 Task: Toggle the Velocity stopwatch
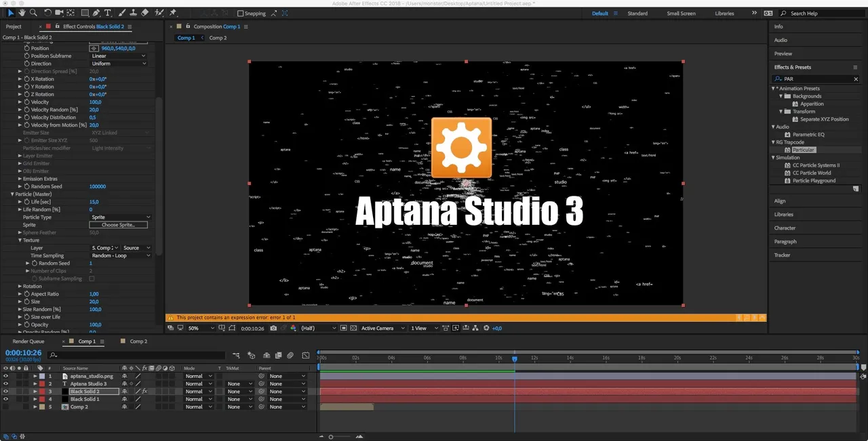(x=27, y=102)
